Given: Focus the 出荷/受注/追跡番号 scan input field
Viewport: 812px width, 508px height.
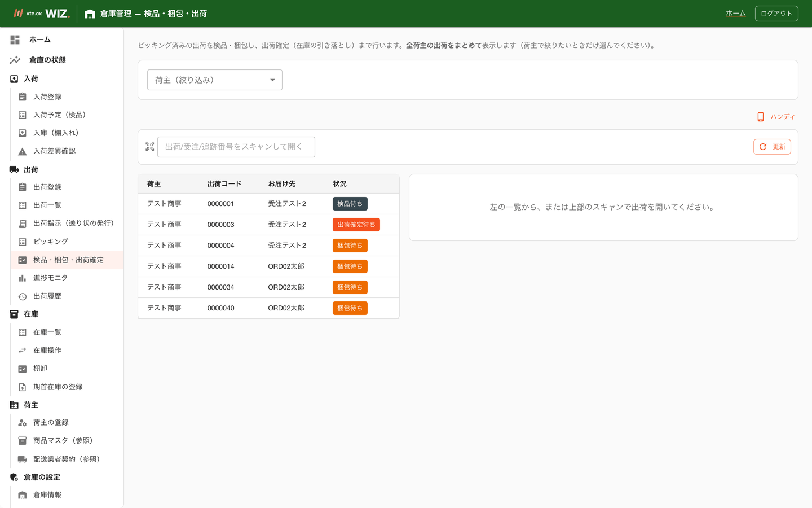Looking at the screenshot, I should tap(236, 147).
